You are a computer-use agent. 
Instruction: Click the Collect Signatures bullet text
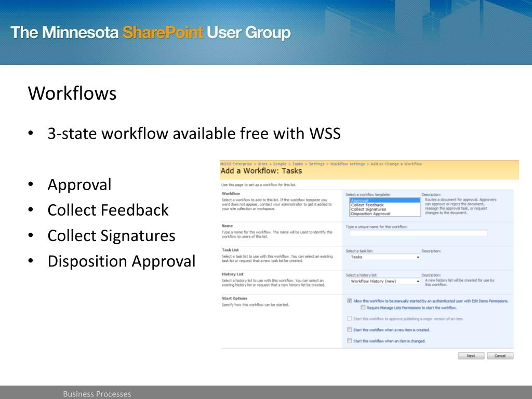click(x=111, y=236)
